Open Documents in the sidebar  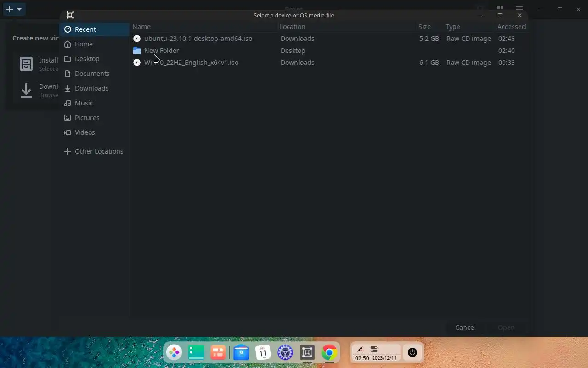coord(94,74)
